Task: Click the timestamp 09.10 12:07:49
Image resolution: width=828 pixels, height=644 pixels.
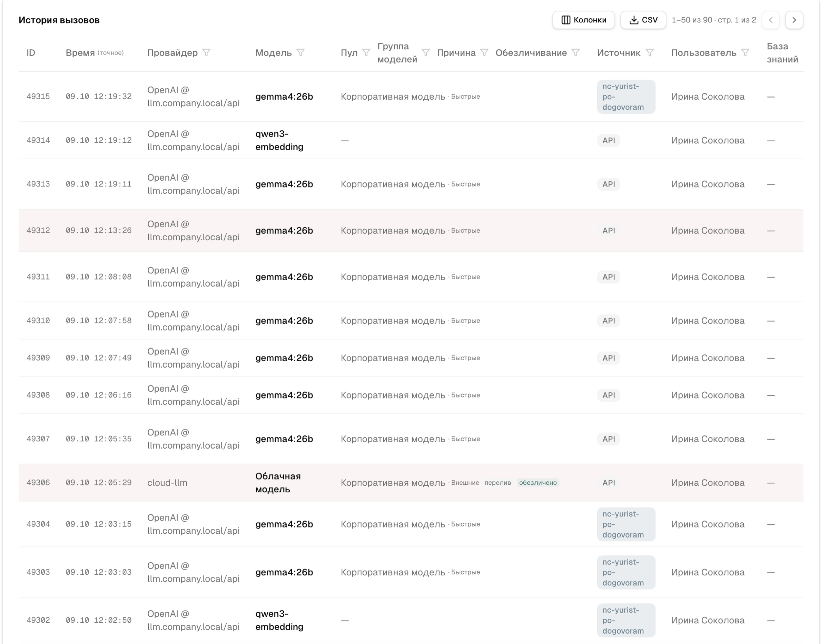Action: coord(99,358)
